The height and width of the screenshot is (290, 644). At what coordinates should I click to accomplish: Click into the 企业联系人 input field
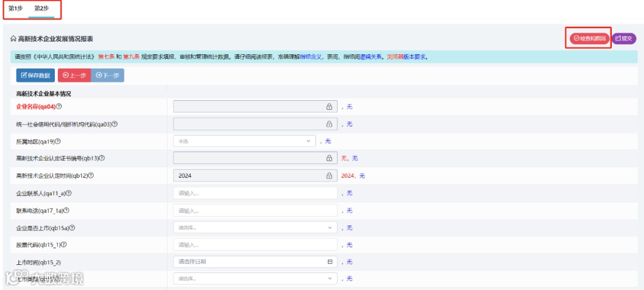click(255, 193)
